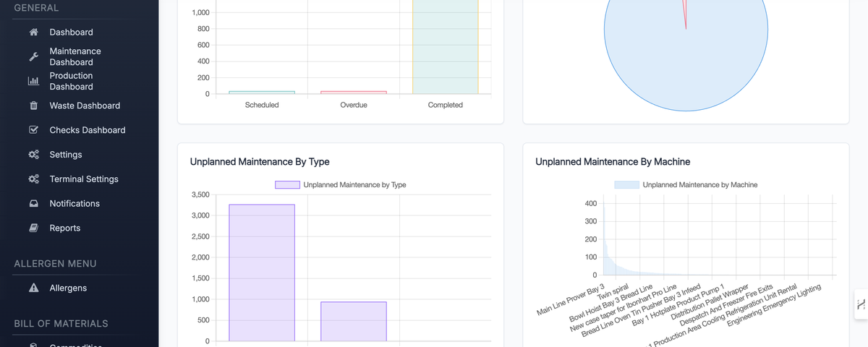Open the Reports menu item
Viewport: 868px width, 347px height.
(x=65, y=228)
